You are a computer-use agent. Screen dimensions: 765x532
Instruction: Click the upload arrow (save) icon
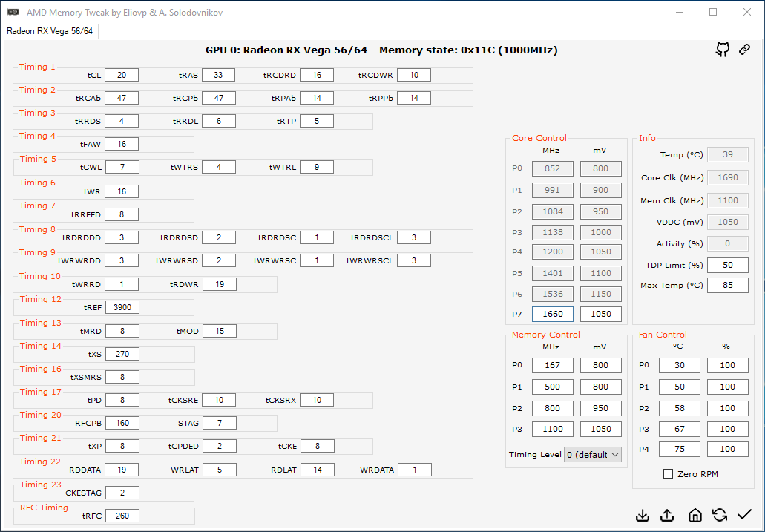(668, 515)
